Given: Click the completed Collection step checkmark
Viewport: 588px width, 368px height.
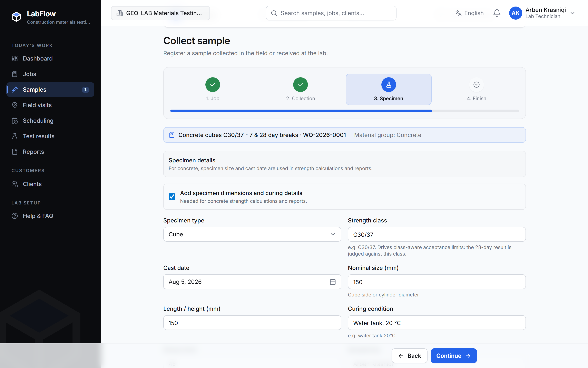Looking at the screenshot, I should point(300,84).
